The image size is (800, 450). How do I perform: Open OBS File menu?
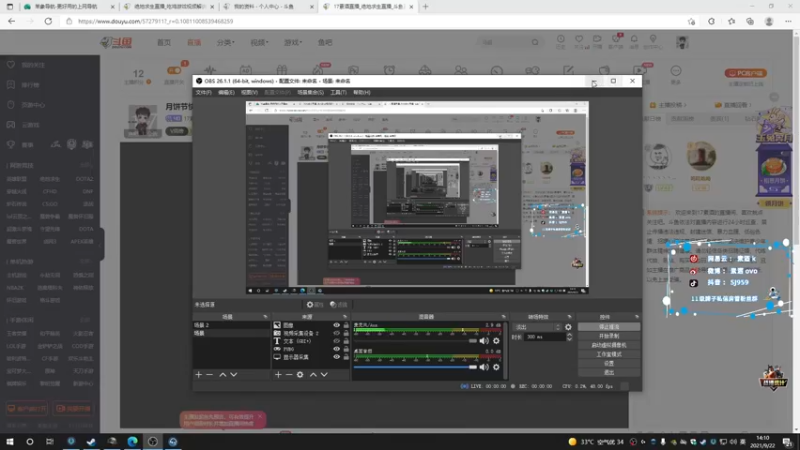204,92
